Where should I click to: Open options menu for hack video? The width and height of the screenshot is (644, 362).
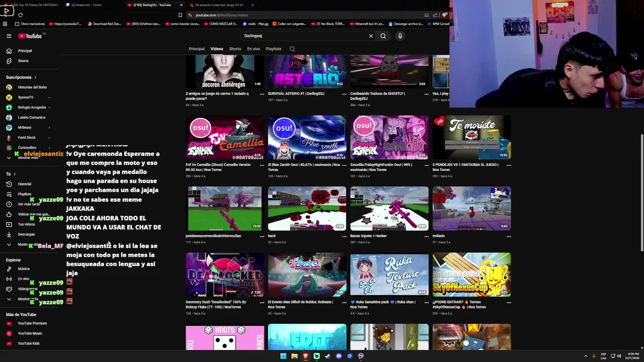point(344,236)
